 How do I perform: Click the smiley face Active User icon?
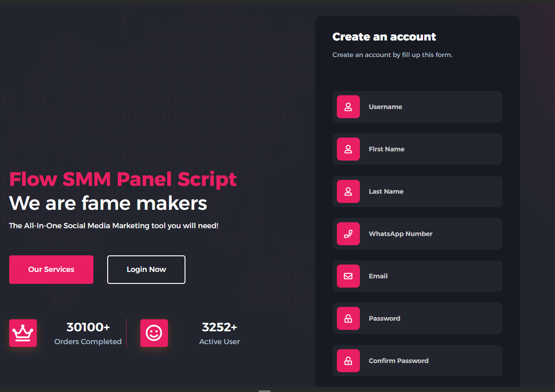click(154, 333)
